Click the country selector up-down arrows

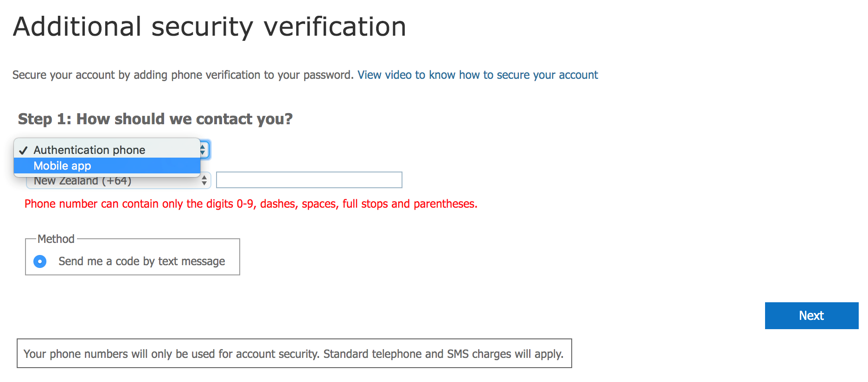pyautogui.click(x=204, y=181)
